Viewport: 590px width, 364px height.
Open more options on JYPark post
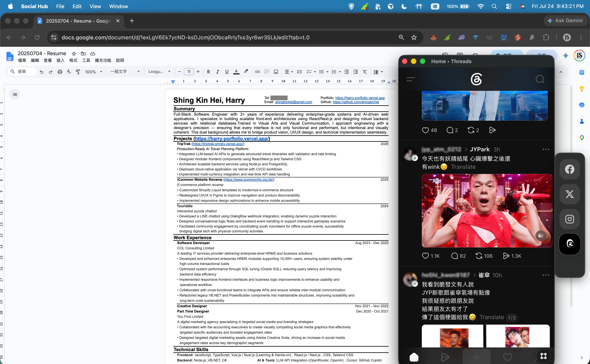pyautogui.click(x=546, y=150)
